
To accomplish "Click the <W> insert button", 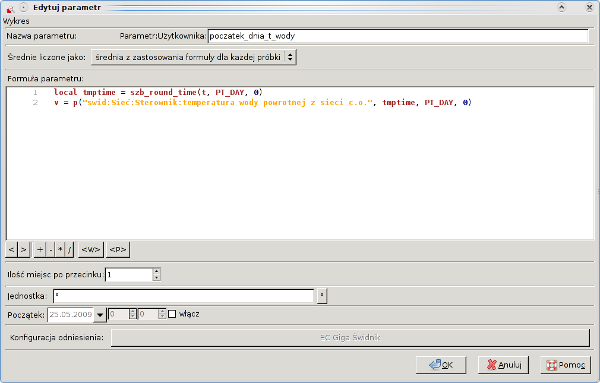I will 91,249.
